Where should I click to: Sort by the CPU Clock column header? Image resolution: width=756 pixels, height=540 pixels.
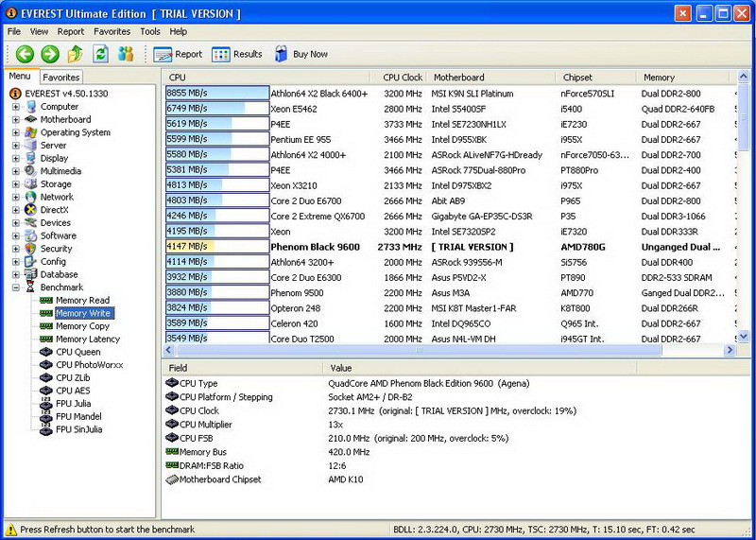pos(398,78)
